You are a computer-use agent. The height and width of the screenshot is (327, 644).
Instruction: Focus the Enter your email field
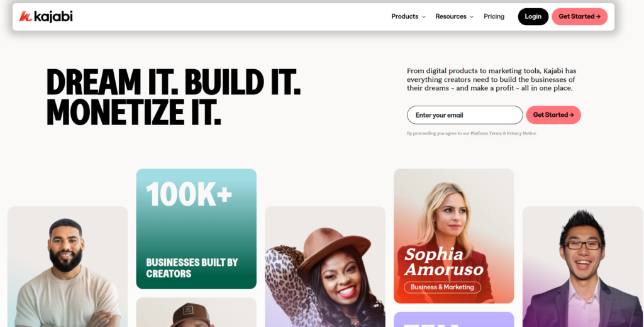465,115
